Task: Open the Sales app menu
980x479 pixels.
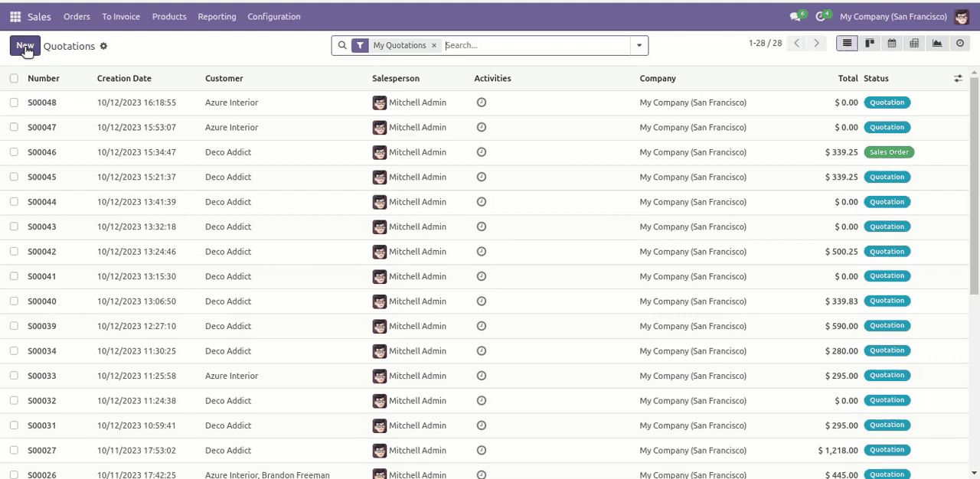Action: pos(39,16)
